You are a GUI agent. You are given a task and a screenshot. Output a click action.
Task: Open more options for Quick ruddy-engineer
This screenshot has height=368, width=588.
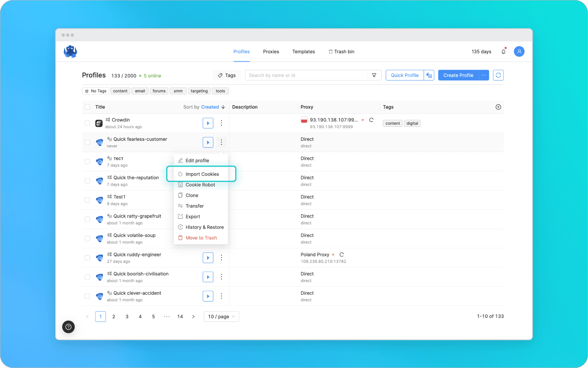coord(221,258)
